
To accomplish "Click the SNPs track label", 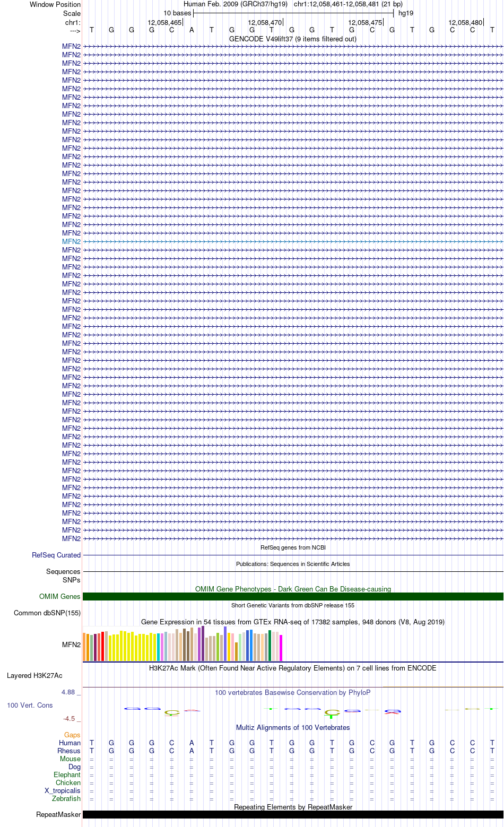I will [x=72, y=580].
